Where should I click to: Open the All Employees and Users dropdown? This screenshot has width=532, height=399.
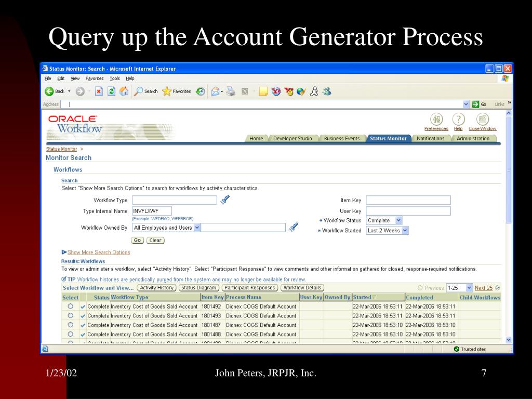tap(197, 228)
